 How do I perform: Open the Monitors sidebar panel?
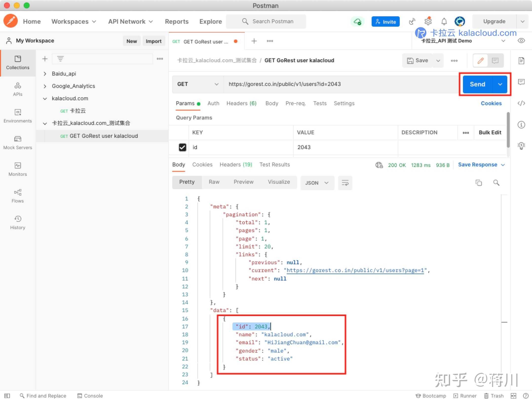[x=18, y=169]
